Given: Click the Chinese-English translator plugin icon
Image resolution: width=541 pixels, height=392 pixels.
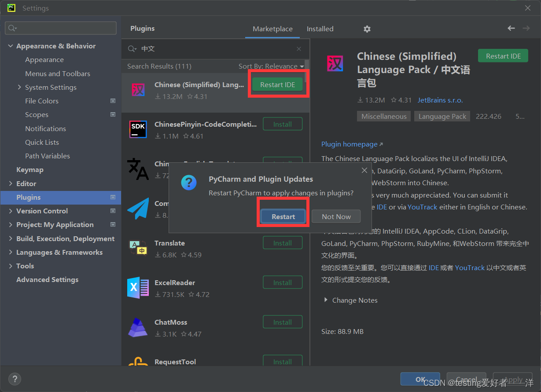Looking at the screenshot, I should point(138,168).
